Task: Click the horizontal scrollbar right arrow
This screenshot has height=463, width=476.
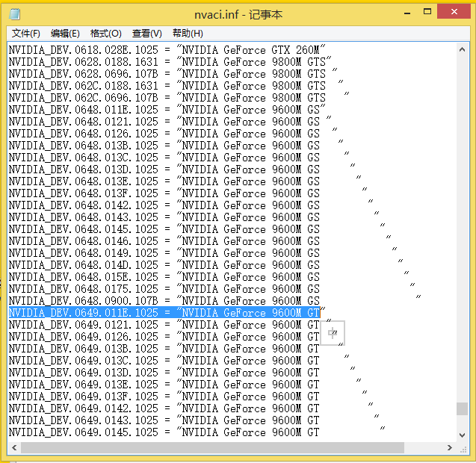Action: (450, 447)
